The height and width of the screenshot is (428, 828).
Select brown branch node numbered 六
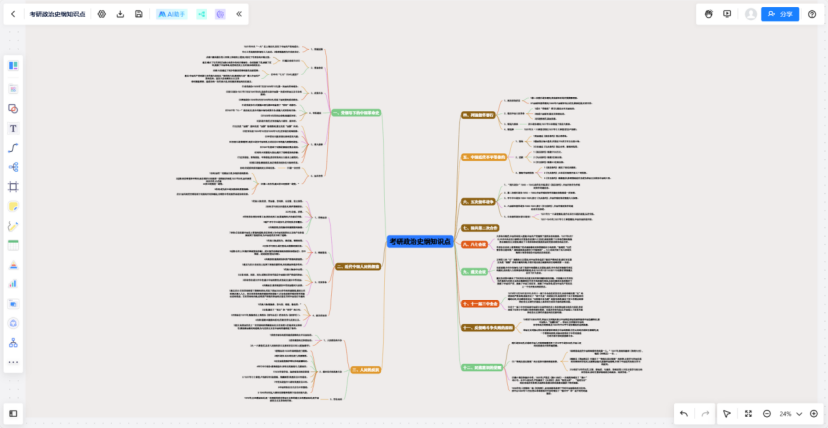[478, 202]
